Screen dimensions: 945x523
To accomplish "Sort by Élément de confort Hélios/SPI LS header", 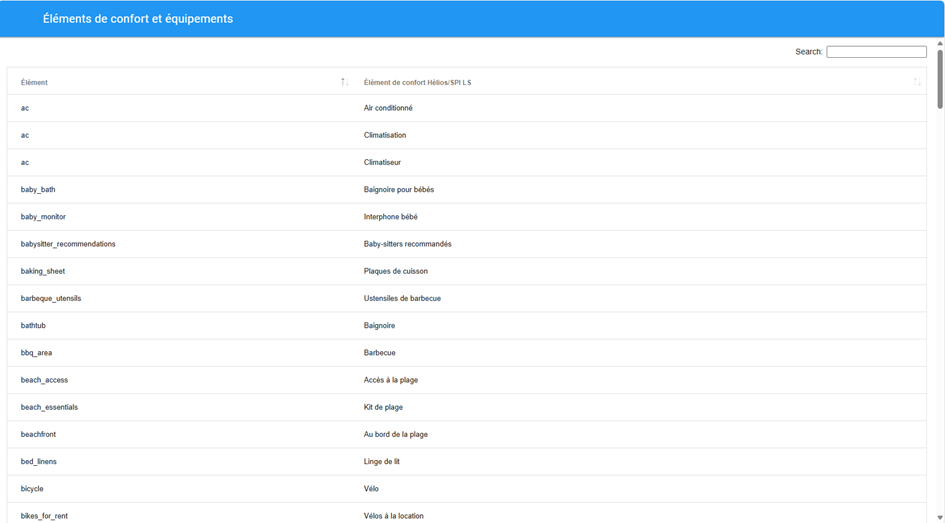I will coord(417,82).
